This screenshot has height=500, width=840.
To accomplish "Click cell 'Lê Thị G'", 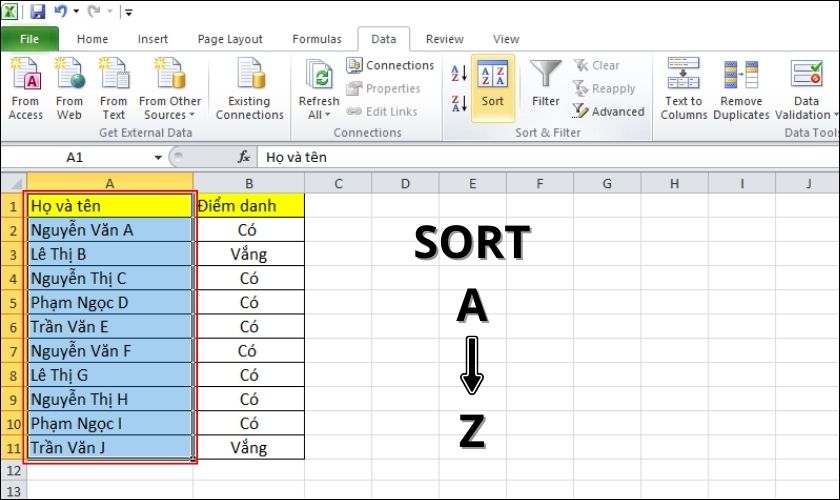I will point(110,375).
